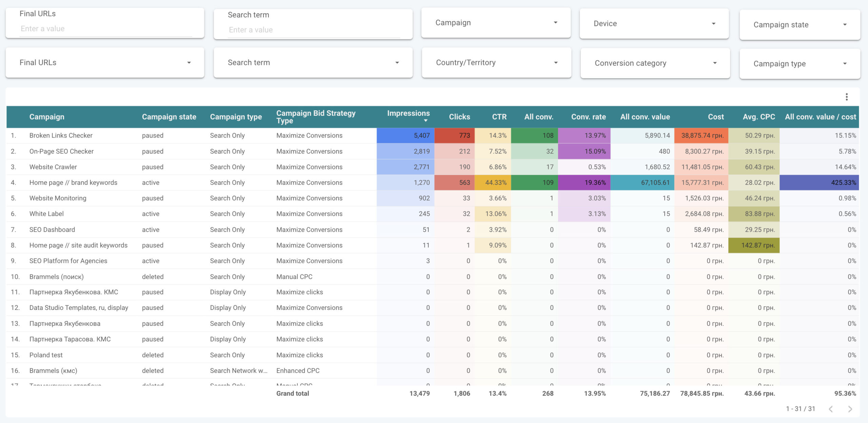
Task: Go to previous page of table results
Action: click(x=831, y=409)
